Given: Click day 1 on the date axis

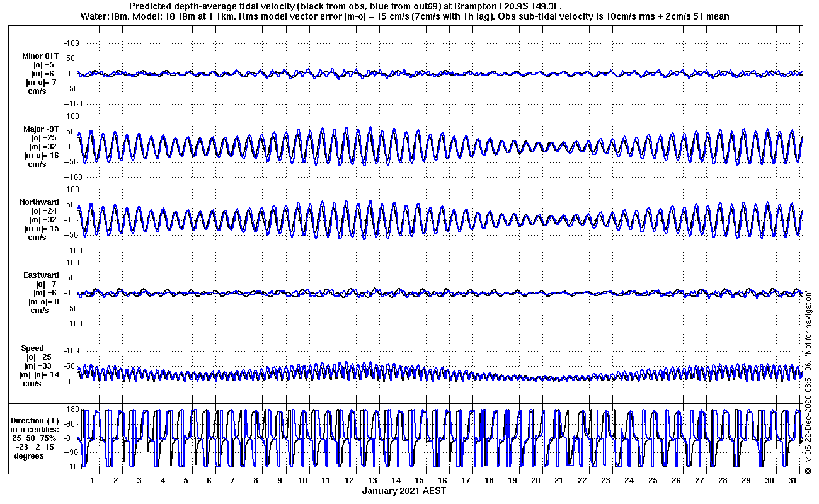Looking at the screenshot, I should 93,480.
